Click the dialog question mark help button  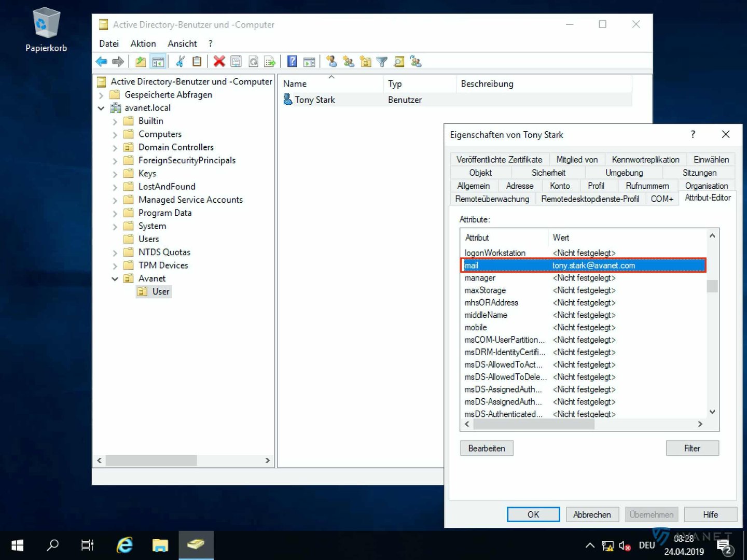(x=693, y=134)
